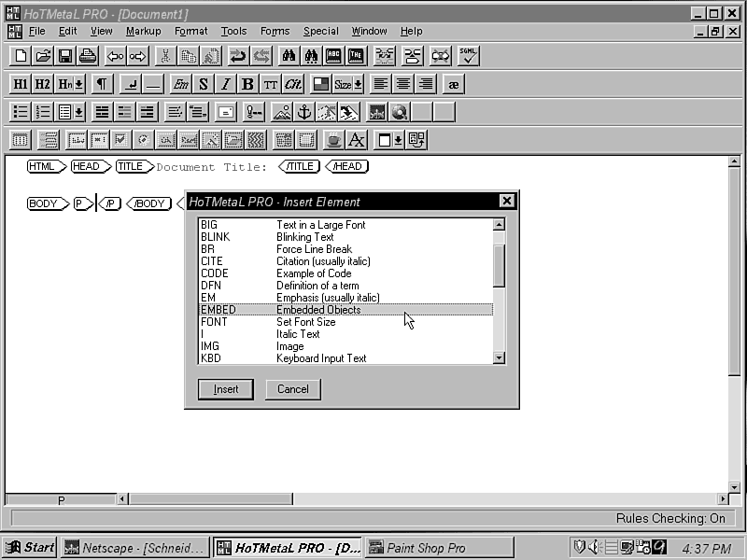Select IMG Image row
The height and width of the screenshot is (560, 747).
pos(345,346)
